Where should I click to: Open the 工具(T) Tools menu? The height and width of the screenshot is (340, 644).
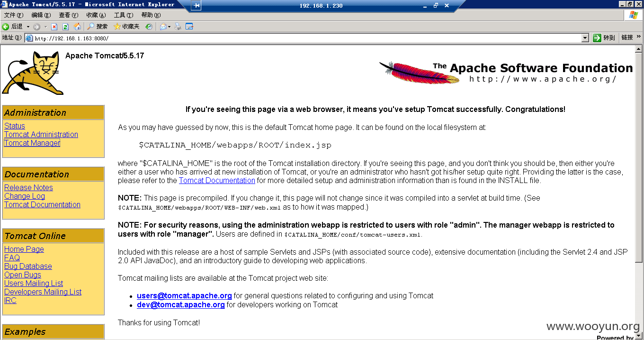[x=123, y=15]
